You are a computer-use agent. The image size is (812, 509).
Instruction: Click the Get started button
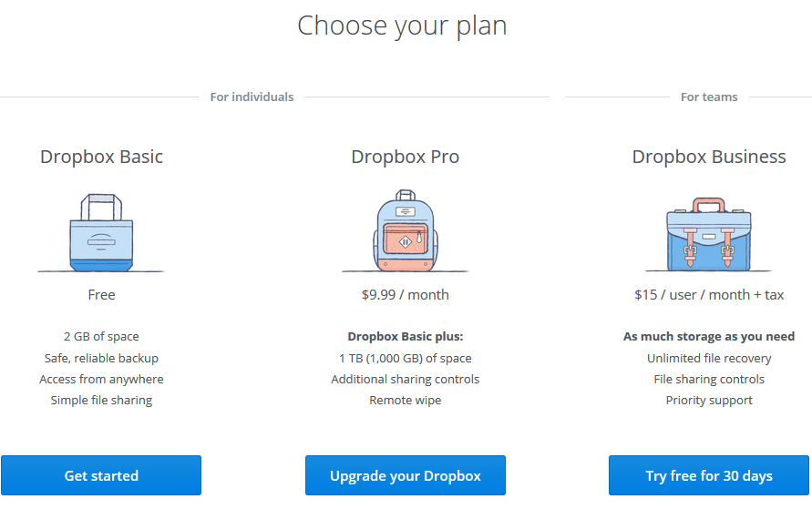[101, 475]
